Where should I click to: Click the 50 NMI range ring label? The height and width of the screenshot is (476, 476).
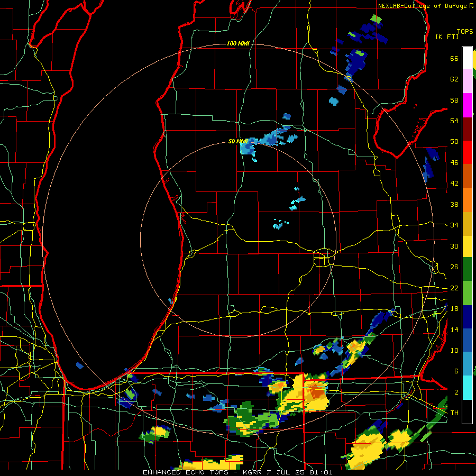tap(238, 141)
